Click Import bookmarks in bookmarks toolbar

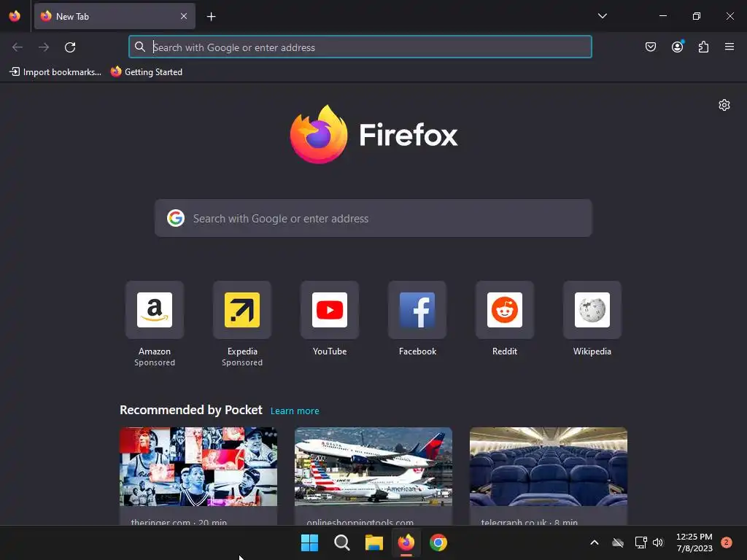point(55,72)
